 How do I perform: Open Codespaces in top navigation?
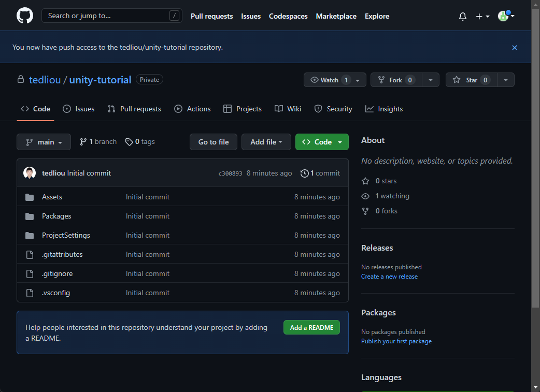point(288,16)
